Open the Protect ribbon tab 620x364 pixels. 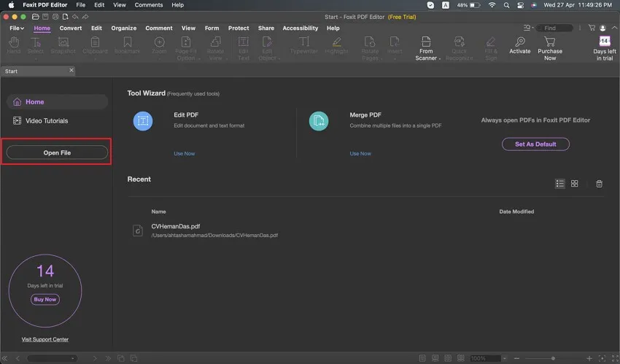click(x=239, y=28)
